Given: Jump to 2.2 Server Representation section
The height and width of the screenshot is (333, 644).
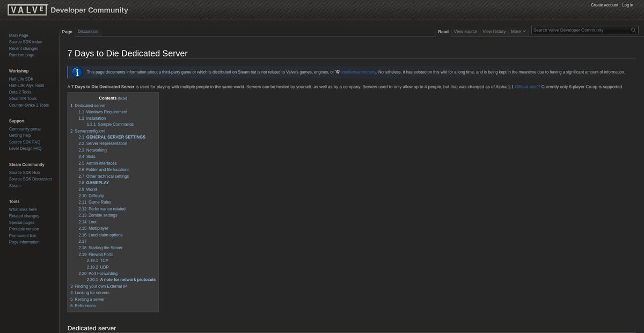Looking at the screenshot, I should coord(103,143).
